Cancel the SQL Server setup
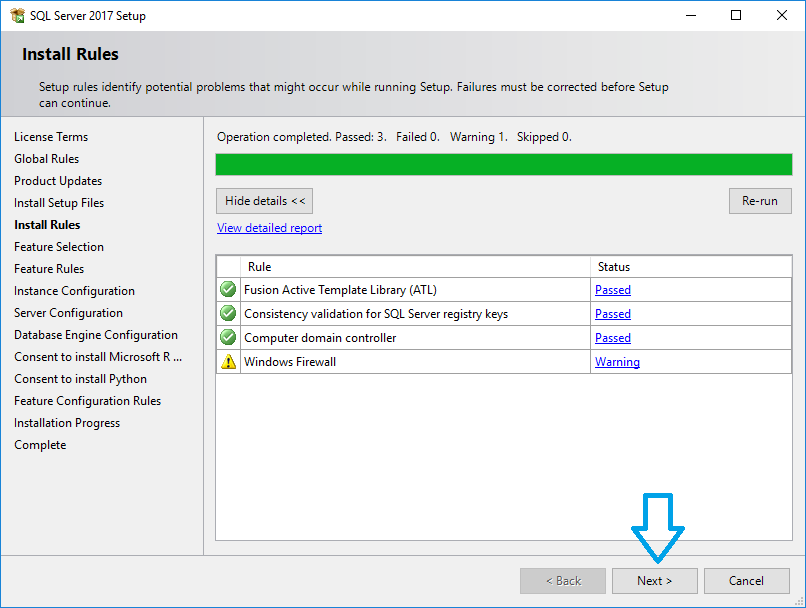 (x=746, y=581)
